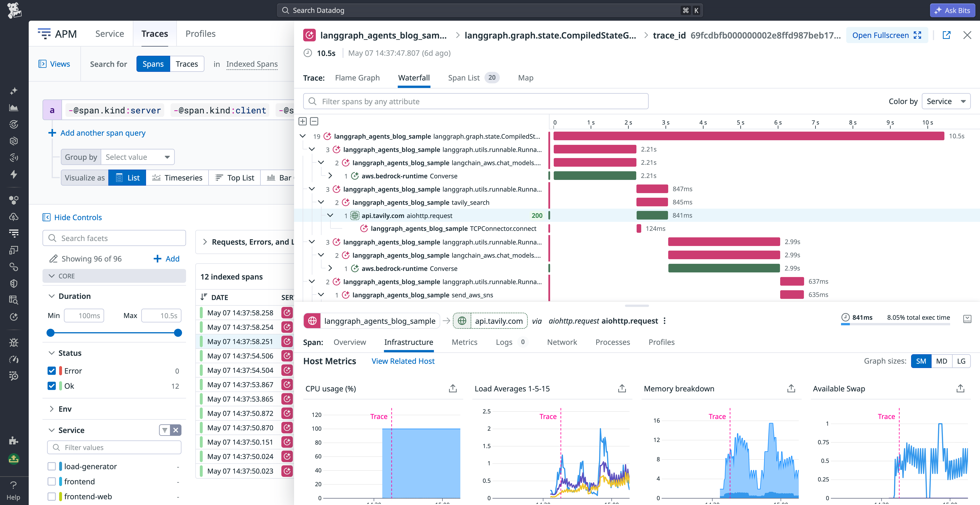Uncheck the Ok status checkbox
Viewport: 980px width, 505px height.
coord(52,386)
